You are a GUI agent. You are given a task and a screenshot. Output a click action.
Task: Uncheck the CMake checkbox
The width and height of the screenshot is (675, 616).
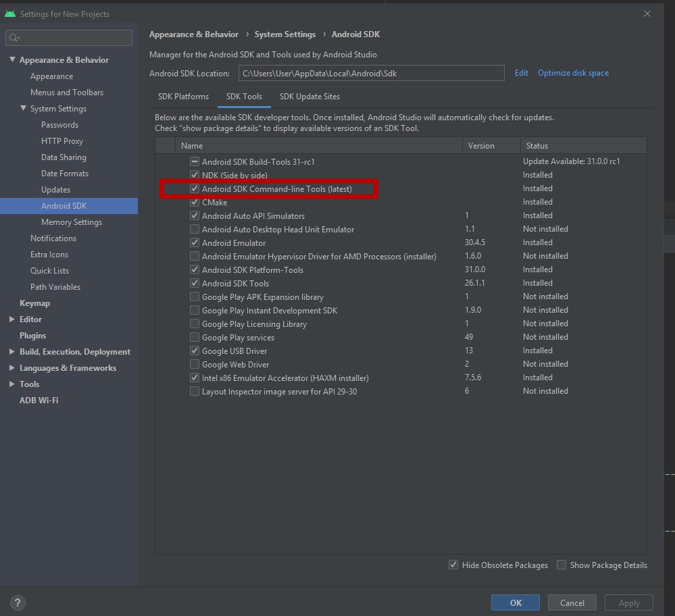click(195, 203)
